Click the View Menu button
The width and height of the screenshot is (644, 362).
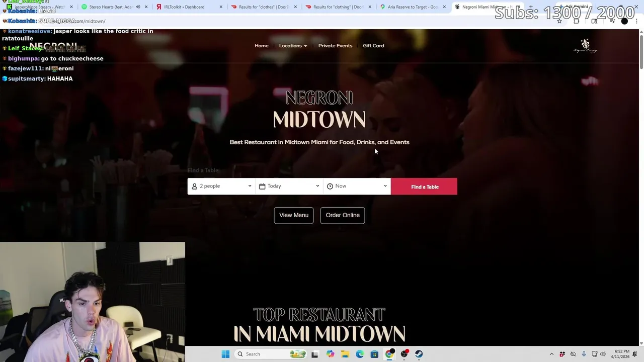tap(294, 215)
